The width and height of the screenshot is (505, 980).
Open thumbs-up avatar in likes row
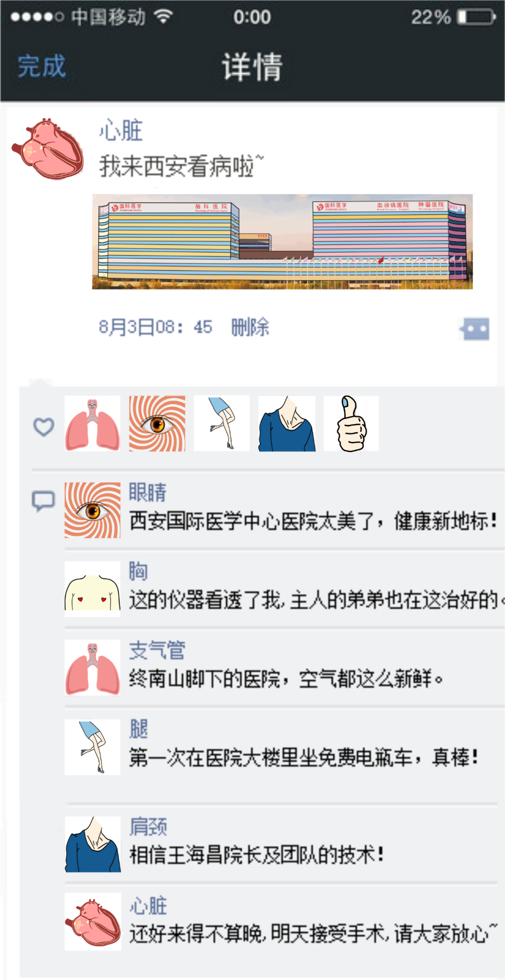[x=351, y=424]
